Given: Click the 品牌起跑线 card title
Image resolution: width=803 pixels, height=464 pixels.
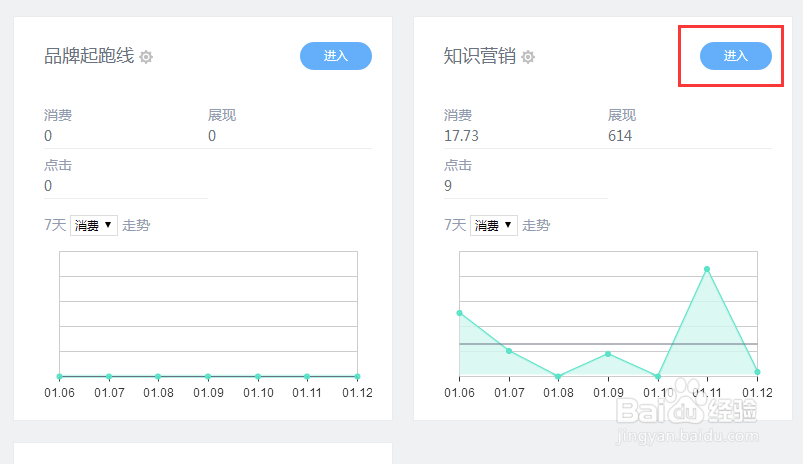Looking at the screenshot, I should coord(89,56).
